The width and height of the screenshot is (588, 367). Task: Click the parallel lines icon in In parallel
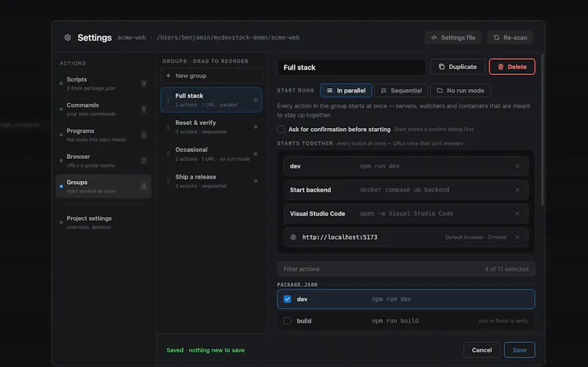point(329,90)
